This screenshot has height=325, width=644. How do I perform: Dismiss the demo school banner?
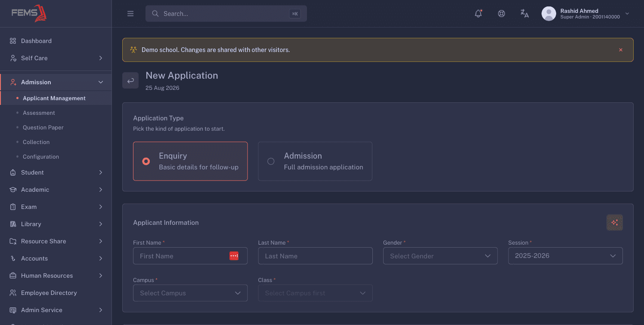621,50
